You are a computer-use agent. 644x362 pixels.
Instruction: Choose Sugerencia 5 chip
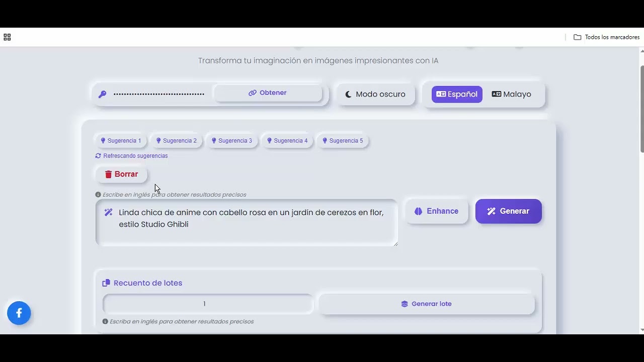(x=343, y=141)
